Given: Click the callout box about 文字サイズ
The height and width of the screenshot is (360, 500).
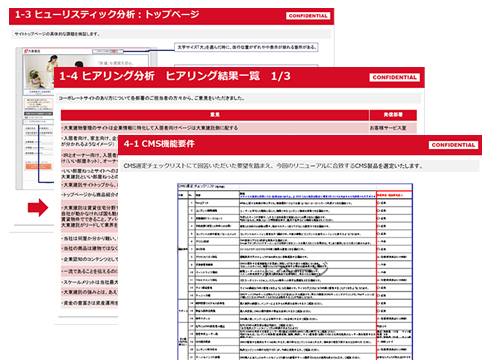Looking at the screenshot, I should (x=246, y=47).
